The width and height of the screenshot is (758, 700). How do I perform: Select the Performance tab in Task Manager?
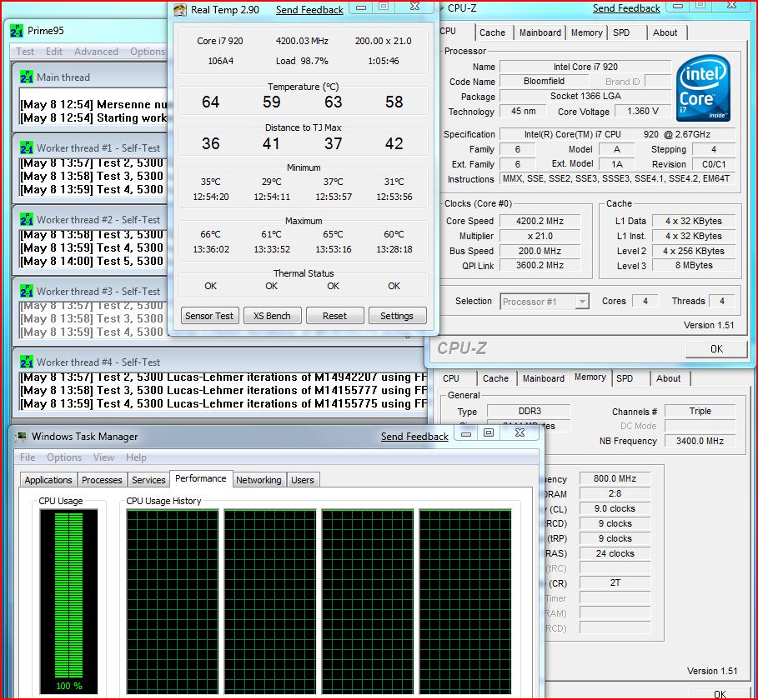[201, 478]
